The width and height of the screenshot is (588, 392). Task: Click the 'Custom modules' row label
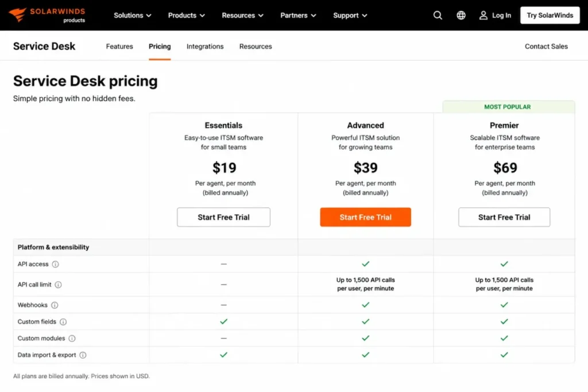pyautogui.click(x=41, y=339)
